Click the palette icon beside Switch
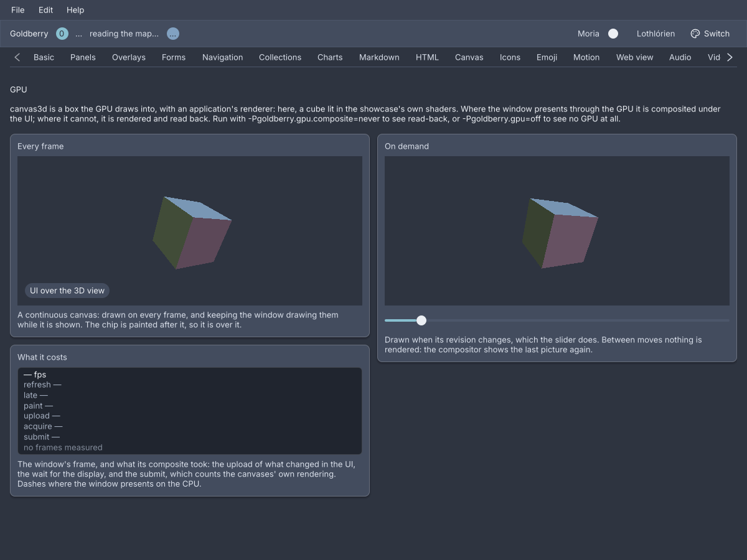747x560 pixels. (695, 34)
